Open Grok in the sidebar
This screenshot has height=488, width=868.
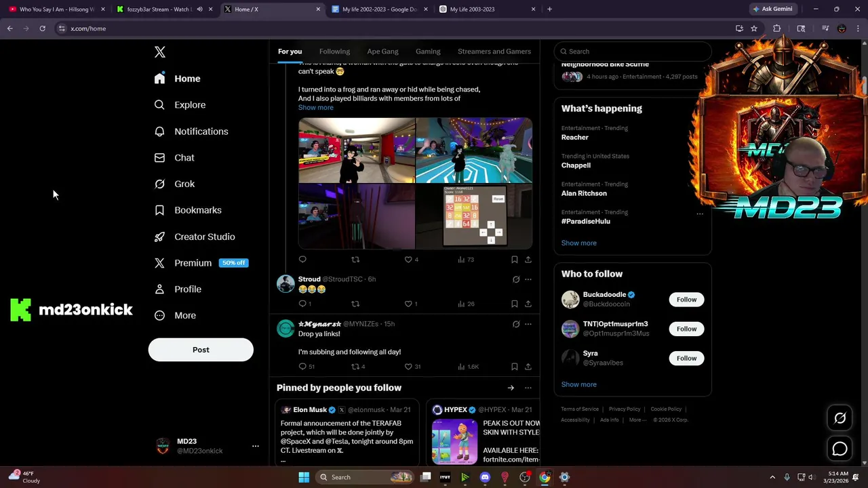(x=174, y=184)
